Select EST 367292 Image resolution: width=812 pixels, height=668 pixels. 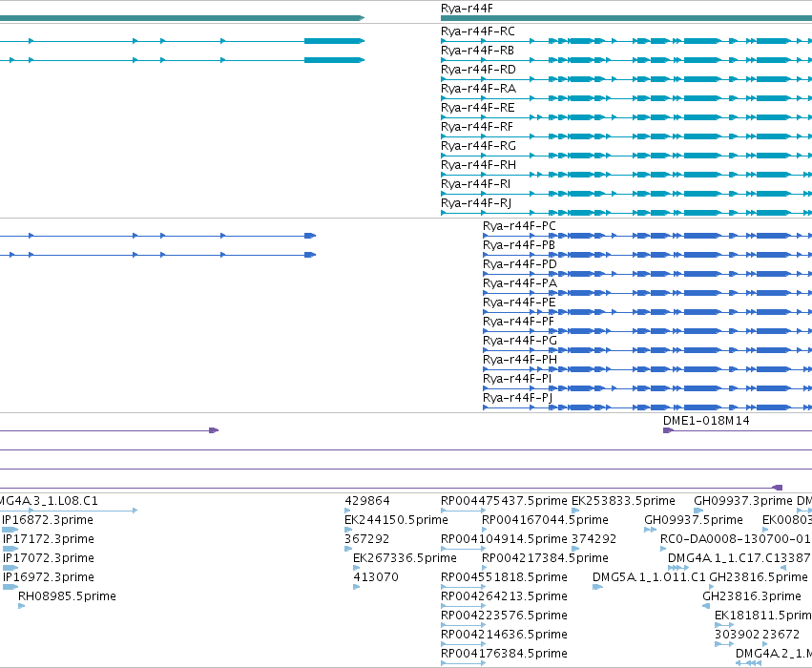(x=366, y=539)
